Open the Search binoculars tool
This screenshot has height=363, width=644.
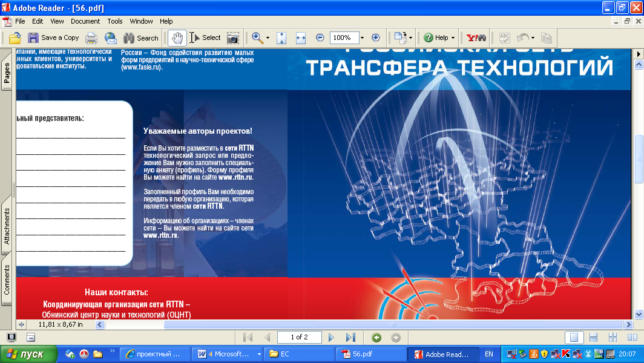(x=141, y=38)
